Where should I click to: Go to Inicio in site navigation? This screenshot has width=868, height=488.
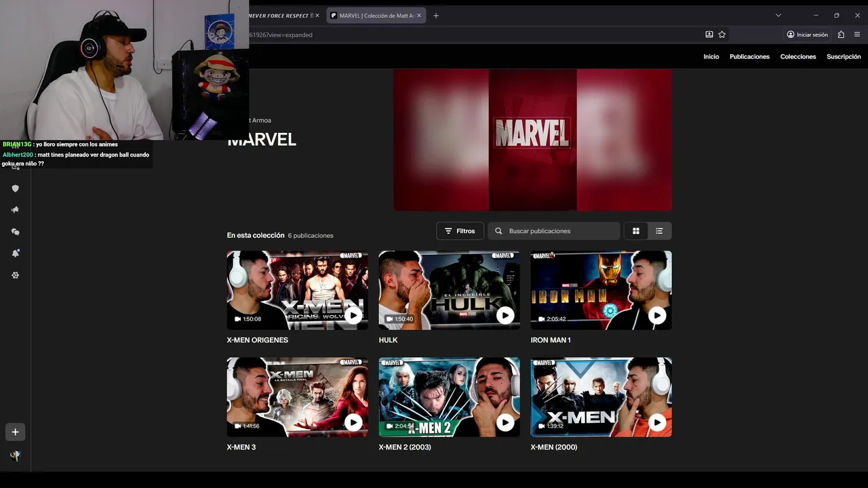(711, 57)
